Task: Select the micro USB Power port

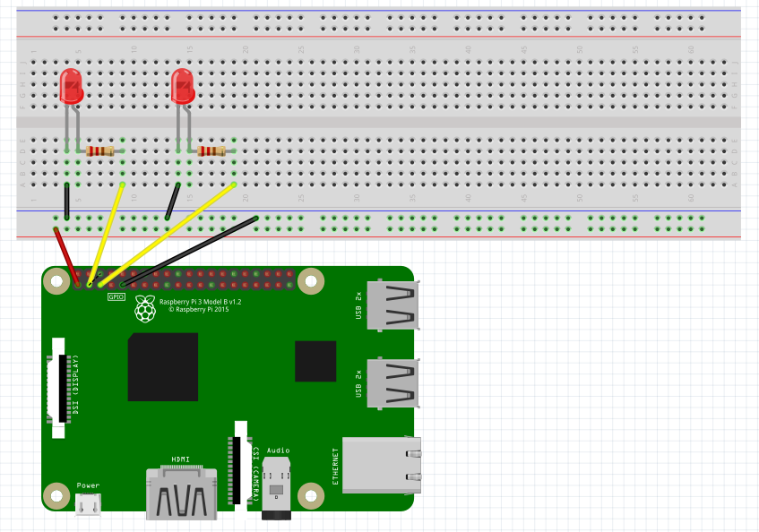Action: pyautogui.click(x=88, y=505)
